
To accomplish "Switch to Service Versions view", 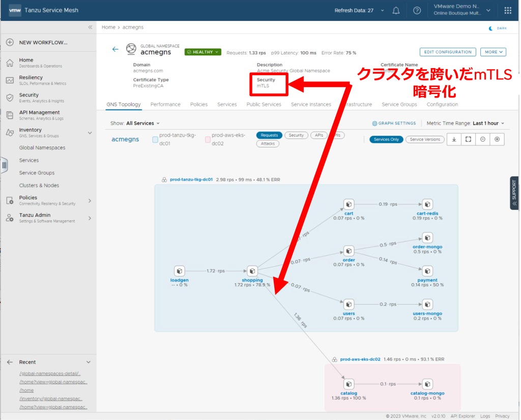I will (x=425, y=139).
